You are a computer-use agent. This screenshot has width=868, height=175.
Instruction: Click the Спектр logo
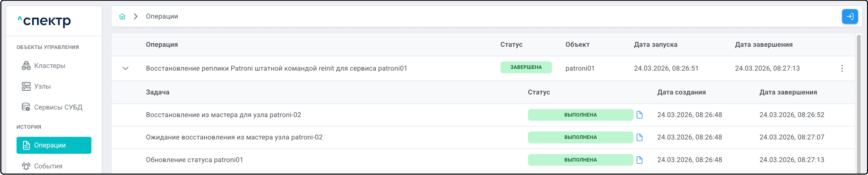44,21
